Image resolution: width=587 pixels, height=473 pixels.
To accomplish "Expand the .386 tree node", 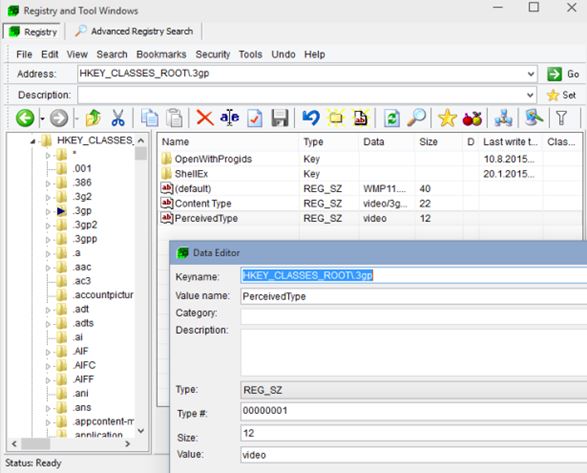I will pyautogui.click(x=48, y=184).
